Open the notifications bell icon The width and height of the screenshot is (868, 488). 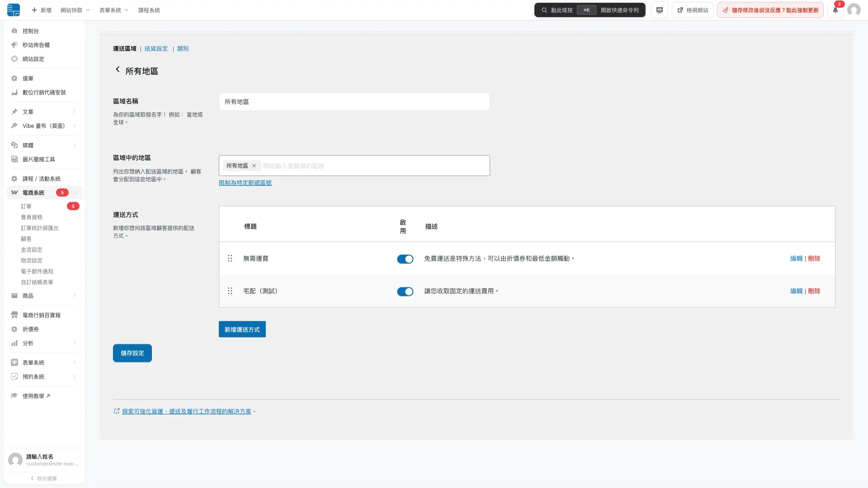[x=835, y=10]
